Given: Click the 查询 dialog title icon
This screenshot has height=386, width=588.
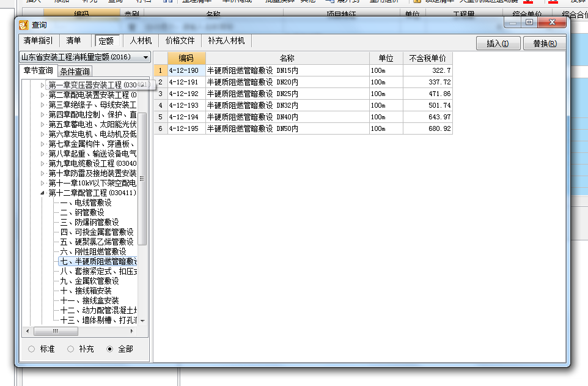Looking at the screenshot, I should [x=24, y=25].
